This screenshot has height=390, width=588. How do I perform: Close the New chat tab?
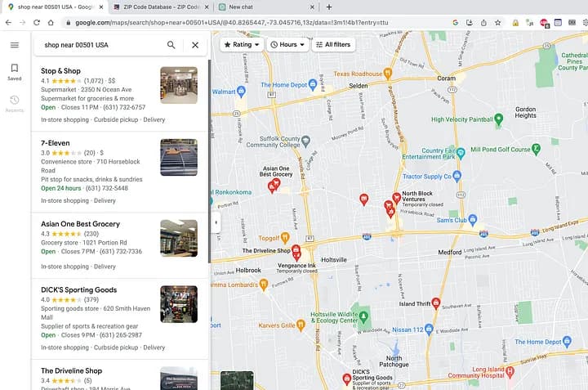pyautogui.click(x=312, y=7)
